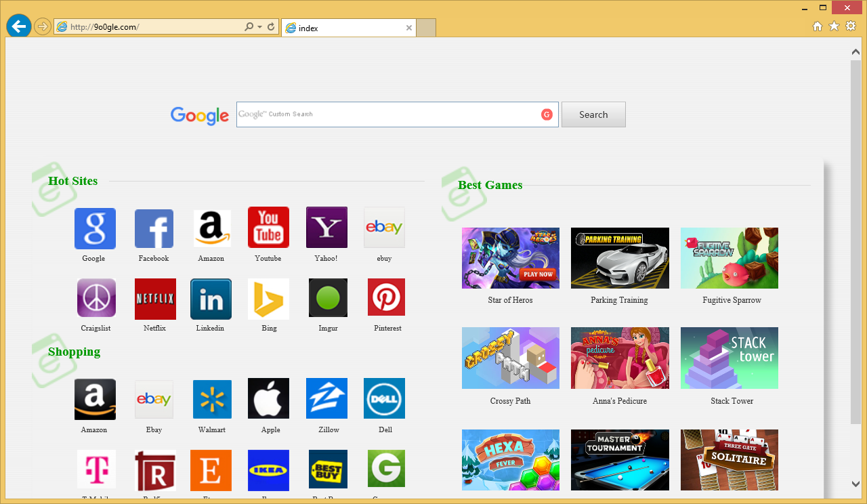Viewport: 867px width, 504px height.
Task: Open the Linkedin shortcut
Action: pos(211,299)
